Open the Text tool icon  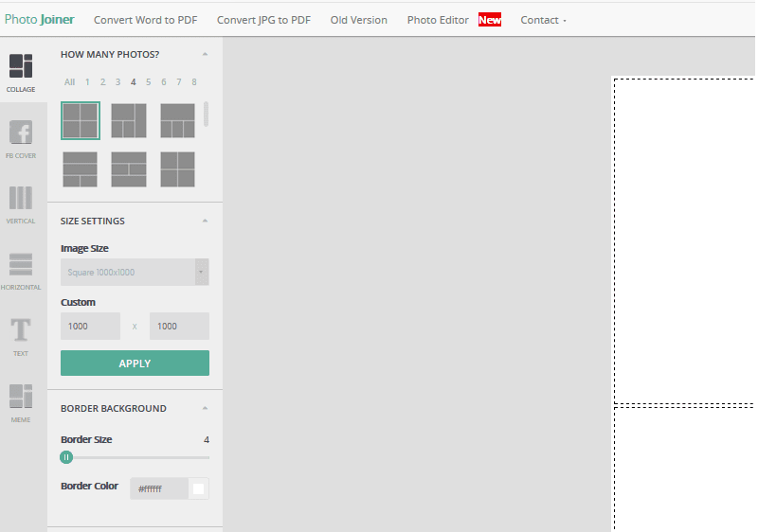(x=21, y=330)
